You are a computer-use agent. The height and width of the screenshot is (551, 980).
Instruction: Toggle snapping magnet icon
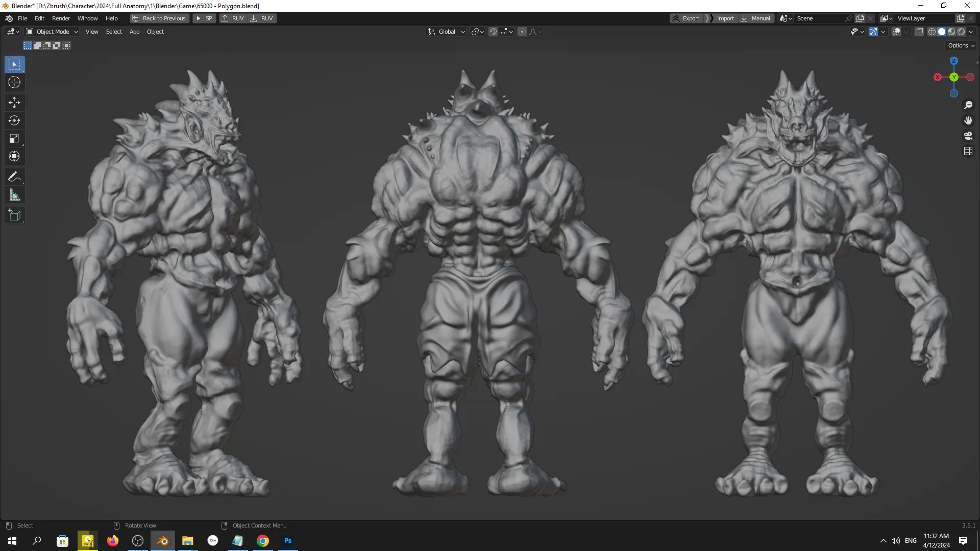coord(493,32)
